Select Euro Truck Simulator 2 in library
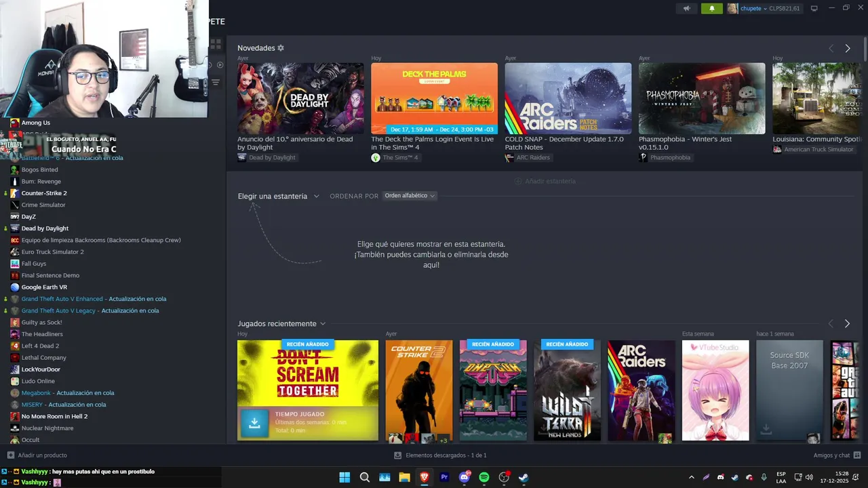 pos(52,252)
